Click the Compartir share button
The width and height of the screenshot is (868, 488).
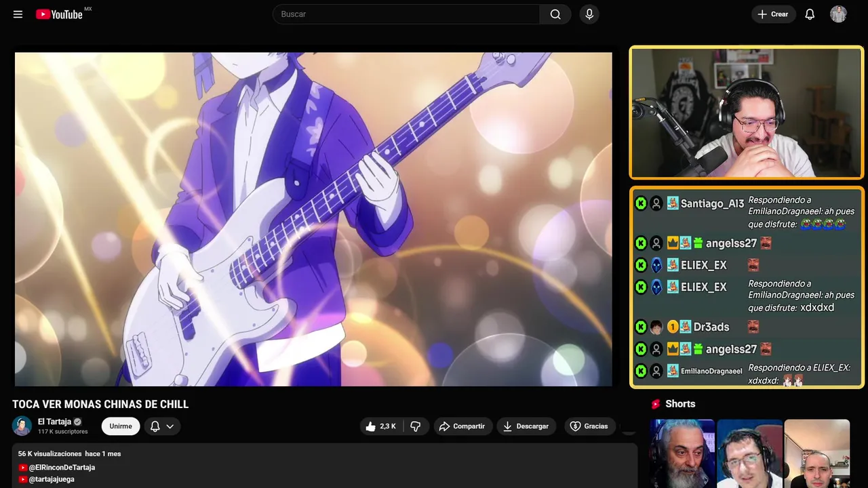pos(462,426)
